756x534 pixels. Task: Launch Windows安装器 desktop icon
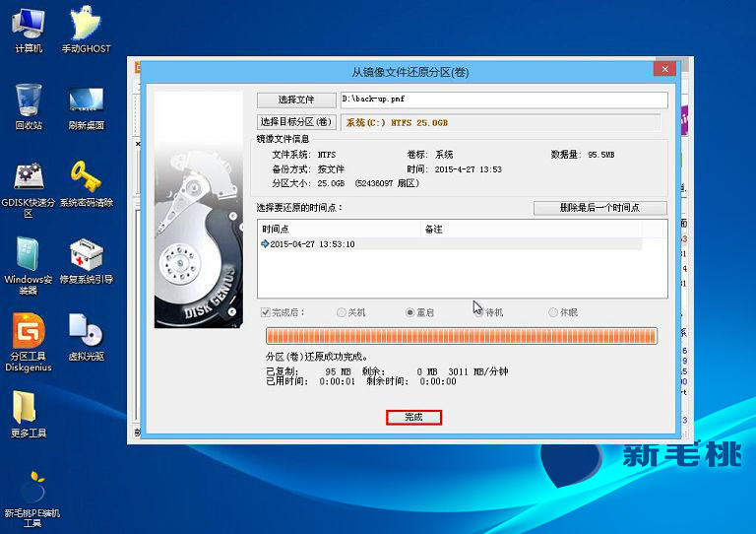pos(29,266)
